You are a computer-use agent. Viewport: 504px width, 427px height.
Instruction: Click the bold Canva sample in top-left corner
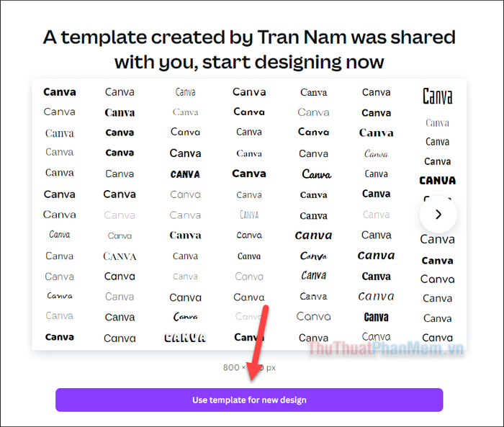[60, 92]
